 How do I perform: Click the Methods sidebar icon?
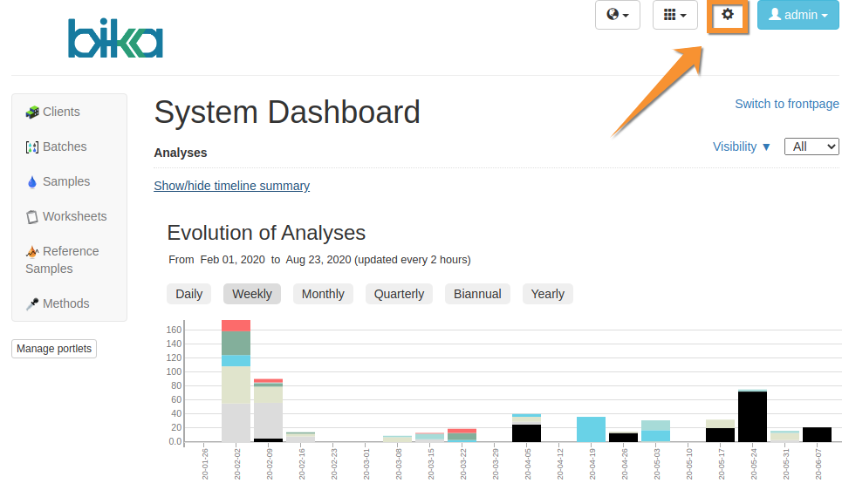click(32, 304)
